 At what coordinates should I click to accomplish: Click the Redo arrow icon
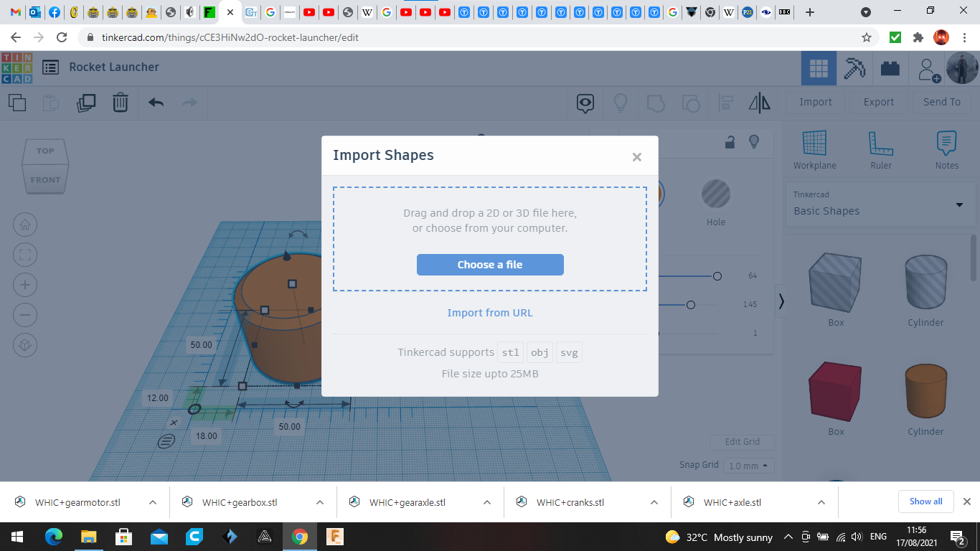(189, 103)
